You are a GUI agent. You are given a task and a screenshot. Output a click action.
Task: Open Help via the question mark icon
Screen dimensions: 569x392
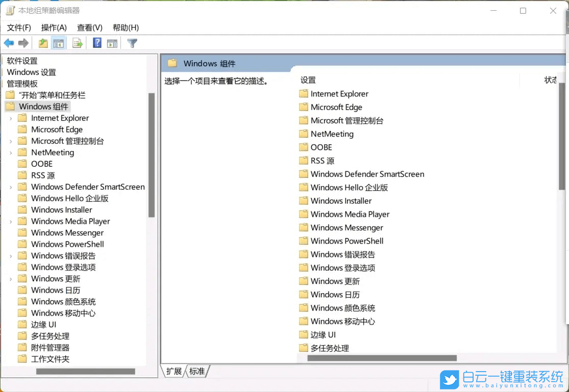(x=97, y=43)
